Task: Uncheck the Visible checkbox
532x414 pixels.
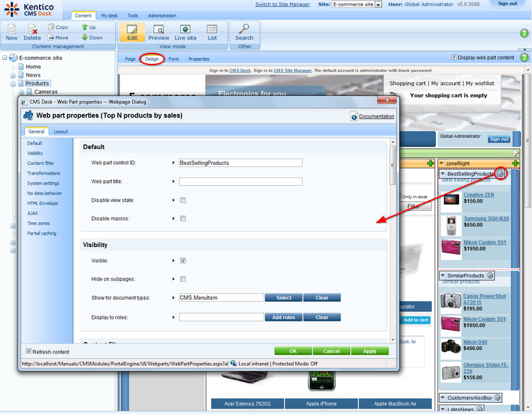Action: (x=183, y=261)
